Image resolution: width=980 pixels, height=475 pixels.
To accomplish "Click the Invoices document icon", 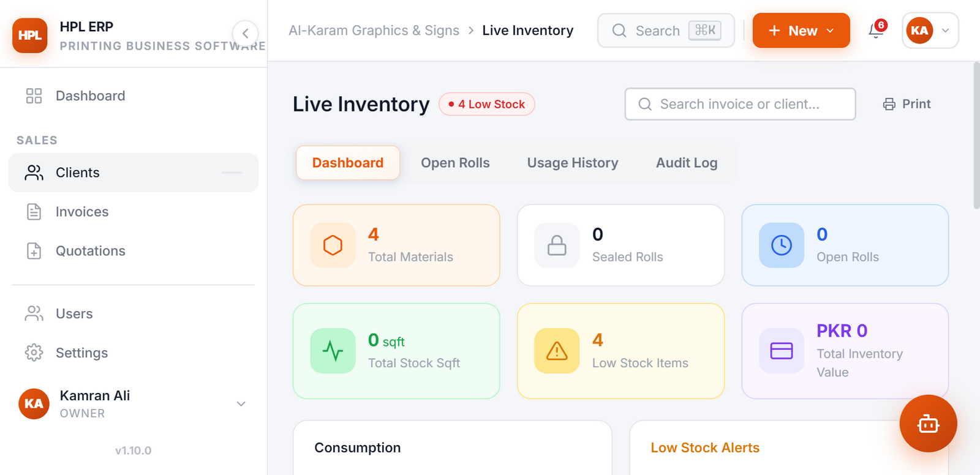I will tap(34, 212).
